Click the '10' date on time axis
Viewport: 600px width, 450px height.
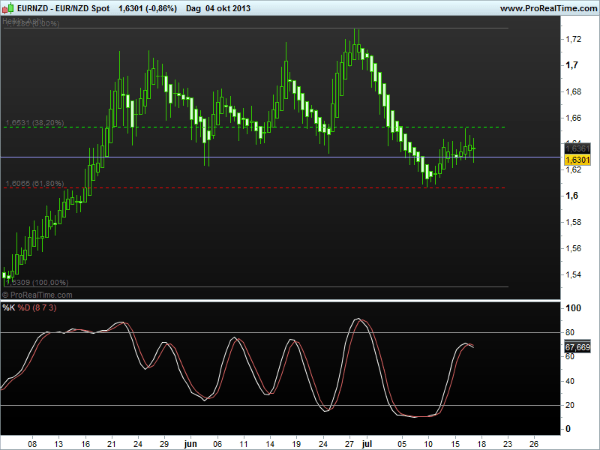[x=429, y=444]
